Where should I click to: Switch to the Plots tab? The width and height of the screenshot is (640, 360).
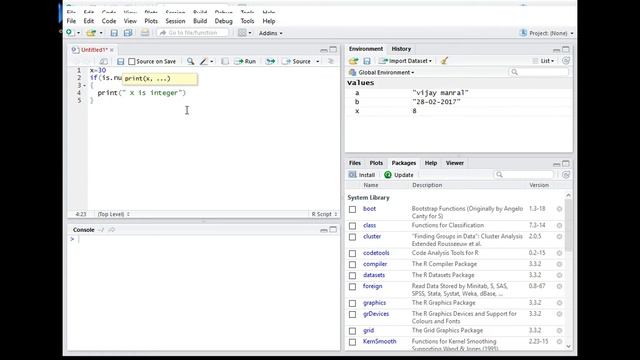pyautogui.click(x=376, y=163)
